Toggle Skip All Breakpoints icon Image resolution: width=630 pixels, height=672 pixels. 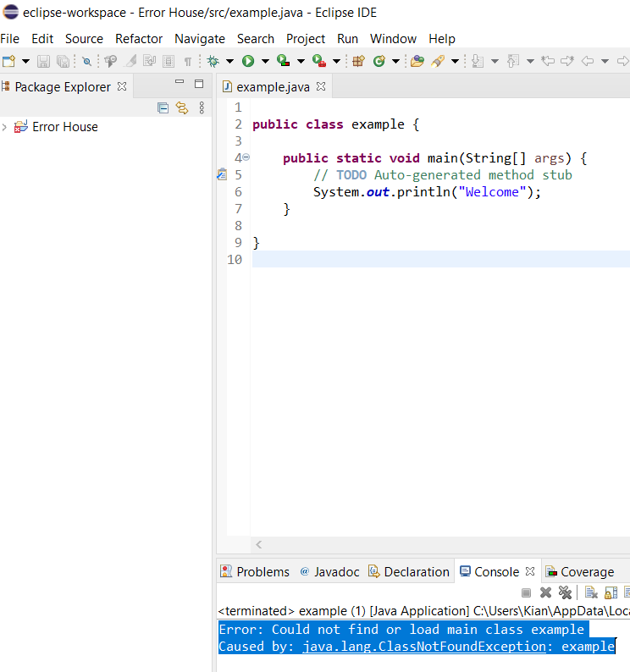[x=87, y=61]
